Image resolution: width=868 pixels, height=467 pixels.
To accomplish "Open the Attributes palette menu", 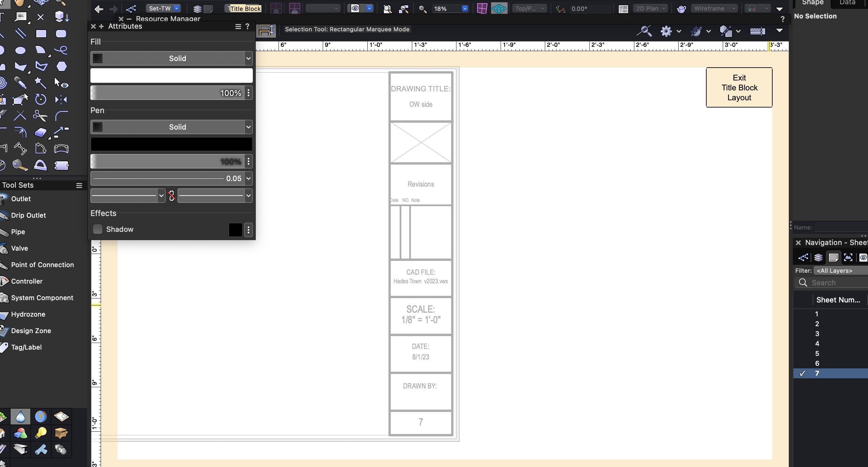I will 238,26.
